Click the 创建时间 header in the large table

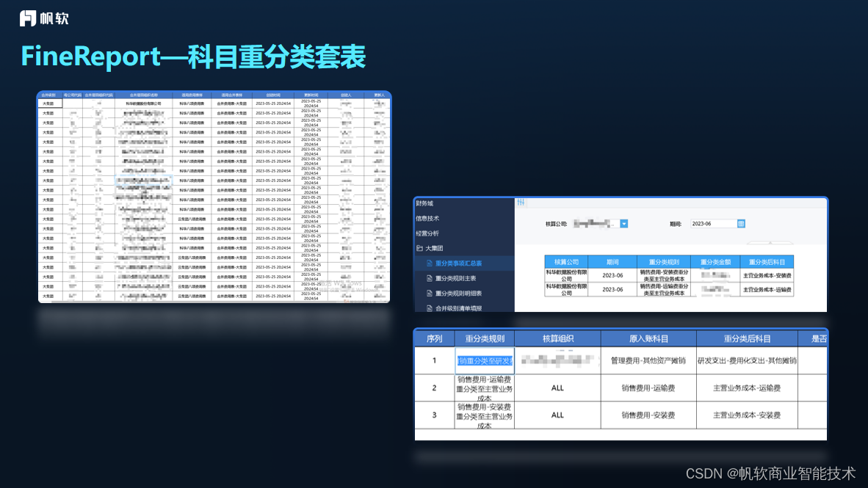coord(273,95)
